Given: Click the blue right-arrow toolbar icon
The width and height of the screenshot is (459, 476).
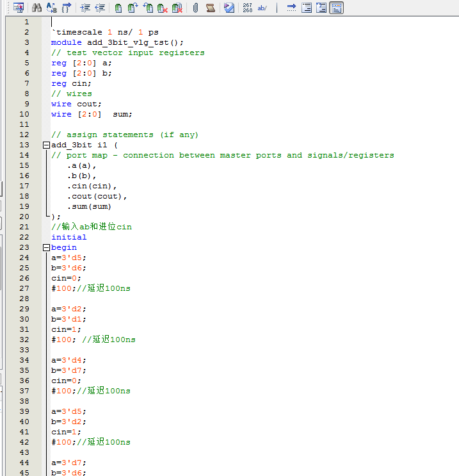Looking at the screenshot, I should coord(291,8).
